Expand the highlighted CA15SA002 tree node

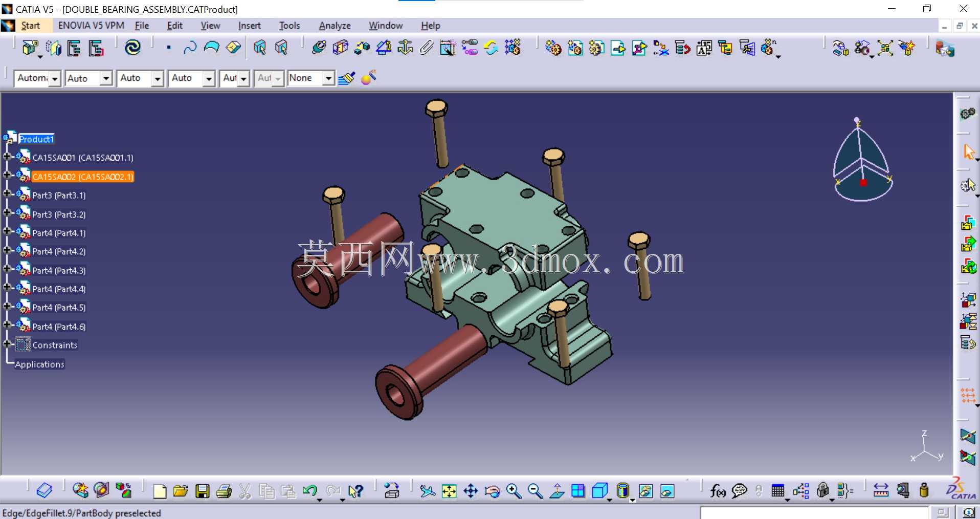(x=7, y=176)
